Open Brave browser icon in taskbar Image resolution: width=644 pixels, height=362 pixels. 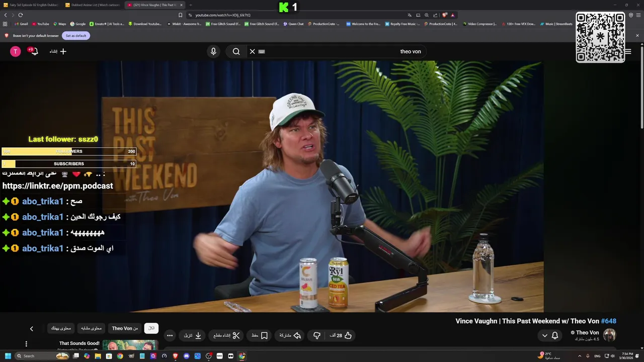pyautogui.click(x=175, y=356)
